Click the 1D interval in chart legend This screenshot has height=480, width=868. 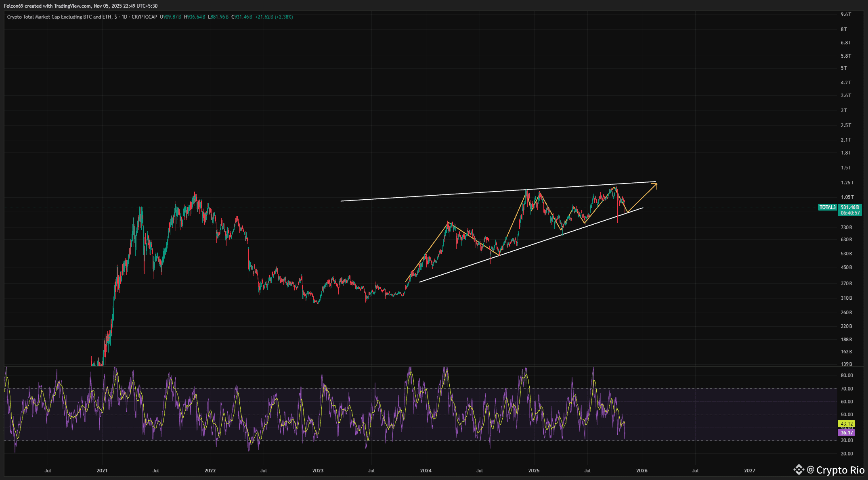click(x=124, y=17)
